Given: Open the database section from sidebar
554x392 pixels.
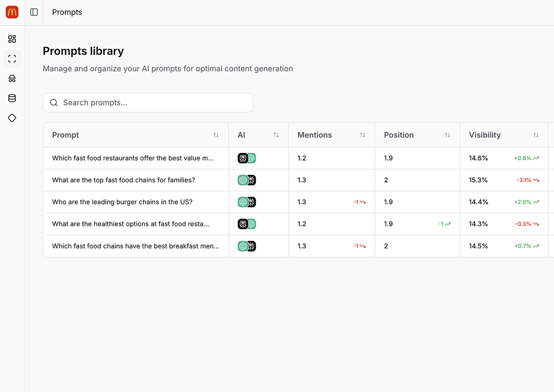Looking at the screenshot, I should [x=12, y=98].
